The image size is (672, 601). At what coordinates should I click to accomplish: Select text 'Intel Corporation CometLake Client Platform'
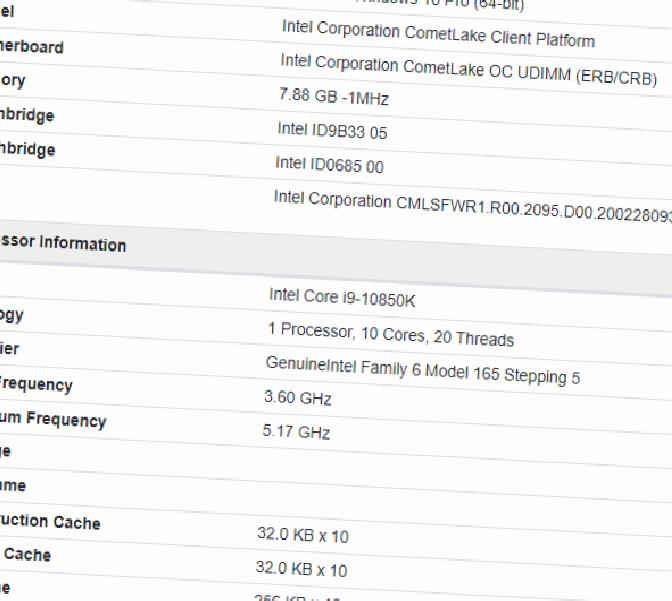(x=438, y=33)
